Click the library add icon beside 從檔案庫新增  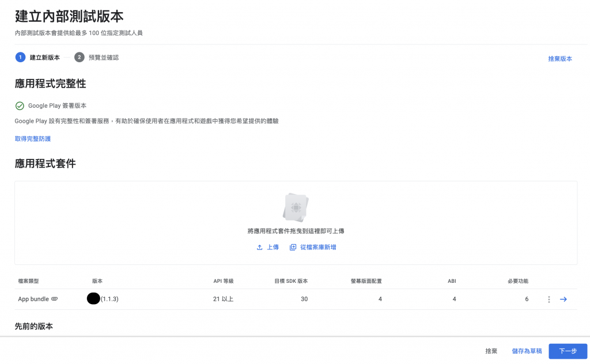tap(293, 248)
